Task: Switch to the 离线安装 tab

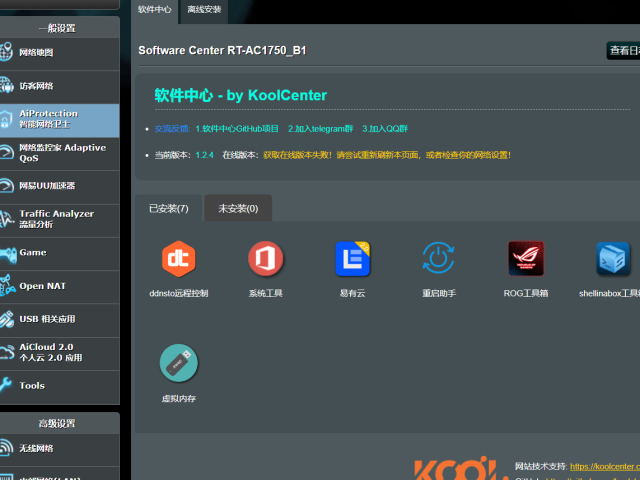Action: click(x=204, y=9)
